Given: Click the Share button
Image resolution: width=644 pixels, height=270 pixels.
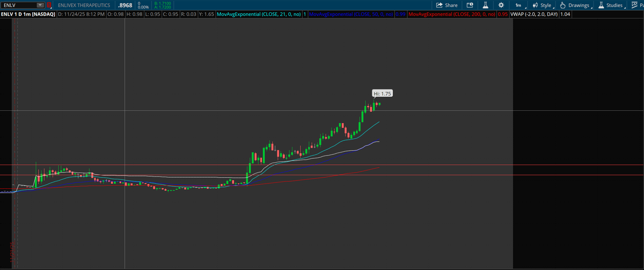Looking at the screenshot, I should 447,5.
